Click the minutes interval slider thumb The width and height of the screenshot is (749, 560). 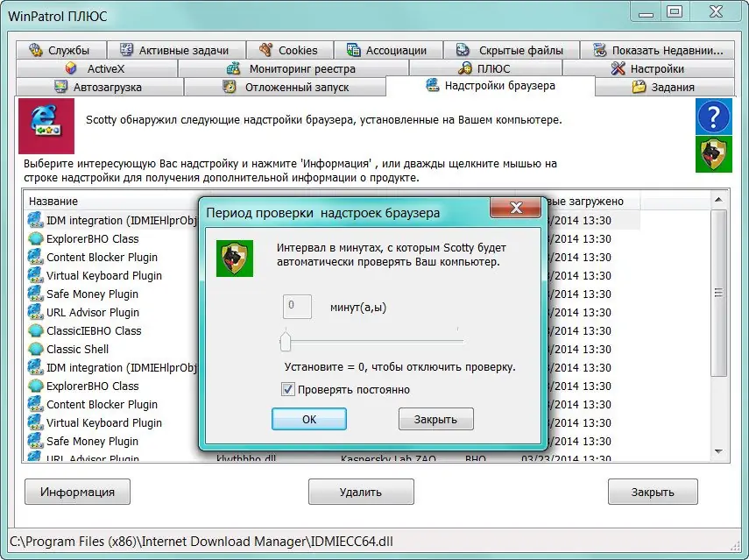(x=286, y=341)
